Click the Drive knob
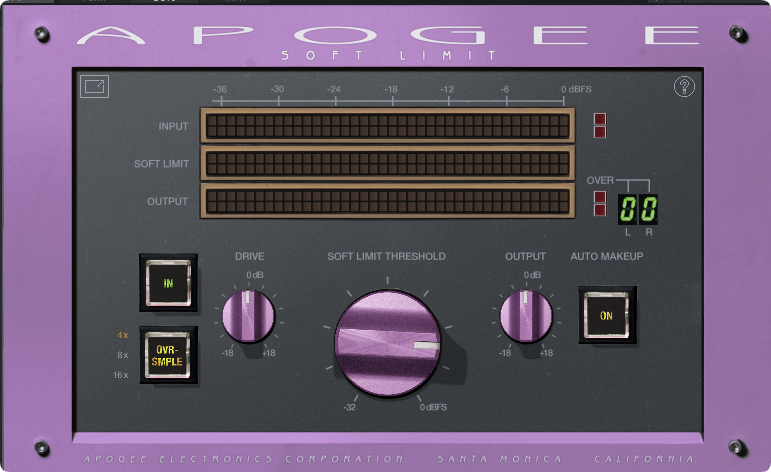 (x=248, y=316)
